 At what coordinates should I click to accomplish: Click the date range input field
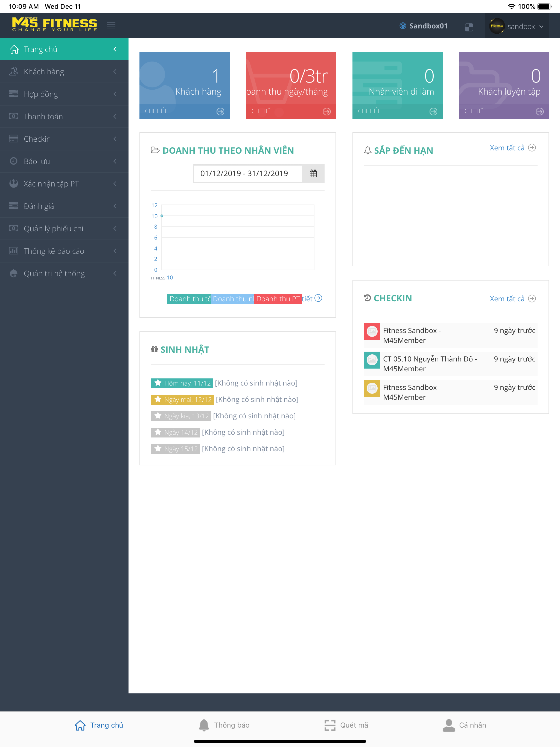tap(248, 173)
